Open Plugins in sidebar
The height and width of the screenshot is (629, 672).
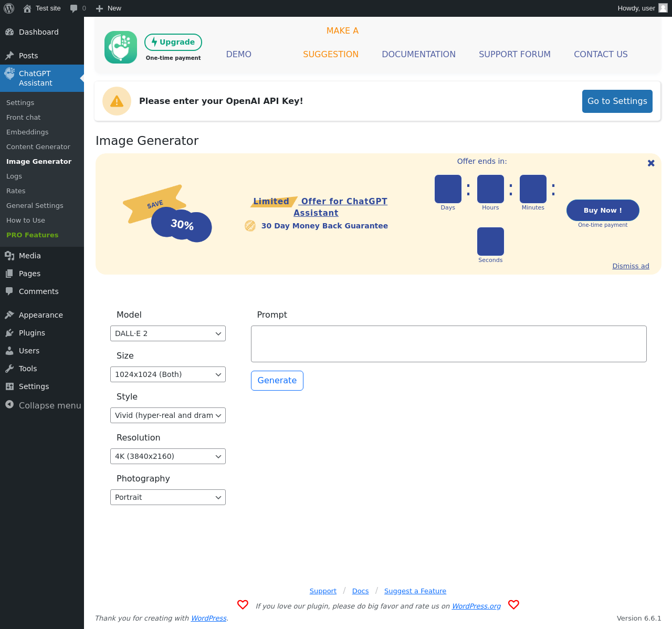click(42, 333)
